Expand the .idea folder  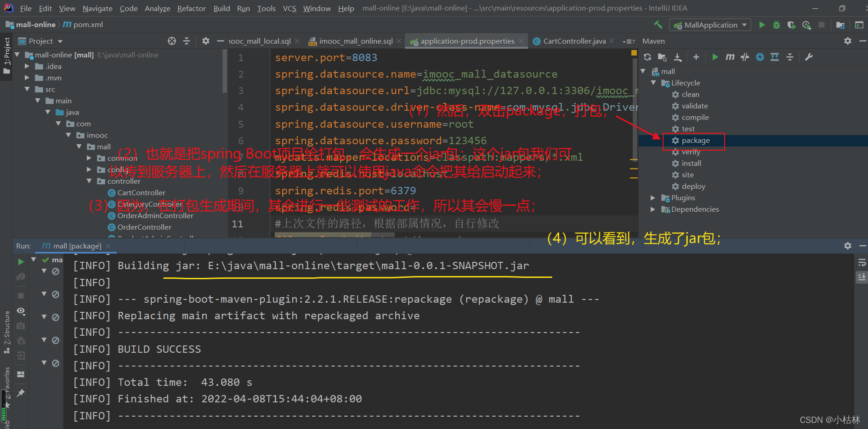point(27,67)
